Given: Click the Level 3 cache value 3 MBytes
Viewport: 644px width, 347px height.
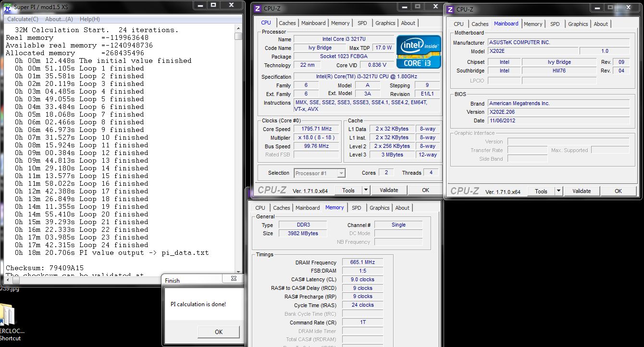Looking at the screenshot, I should (392, 155).
